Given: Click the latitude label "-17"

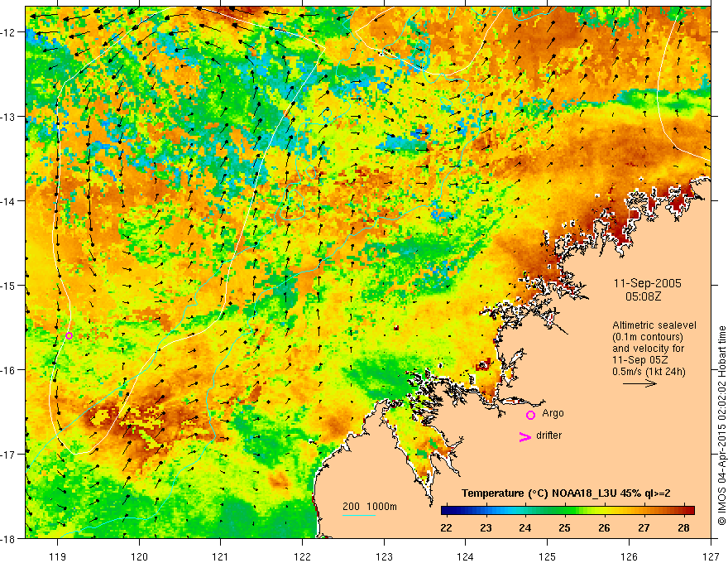Looking at the screenshot, I should tap(8, 455).
